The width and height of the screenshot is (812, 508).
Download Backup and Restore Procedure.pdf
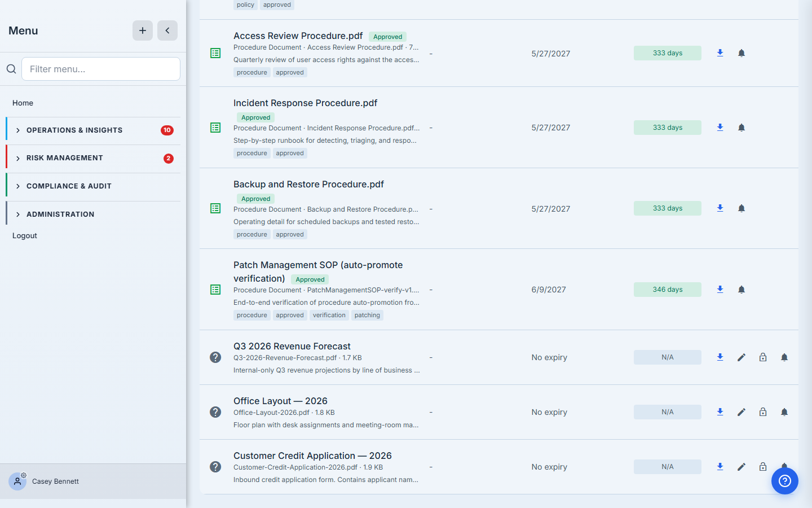[x=720, y=208]
